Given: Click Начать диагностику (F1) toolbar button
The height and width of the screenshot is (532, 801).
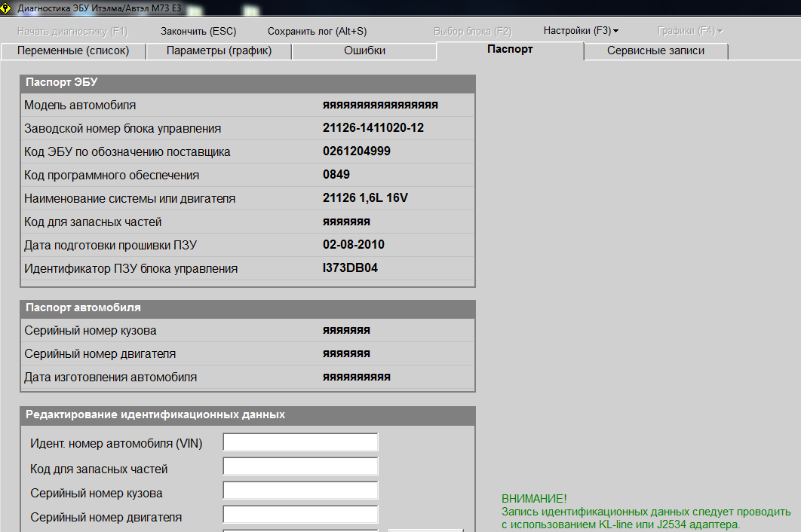Looking at the screenshot, I should (x=72, y=32).
